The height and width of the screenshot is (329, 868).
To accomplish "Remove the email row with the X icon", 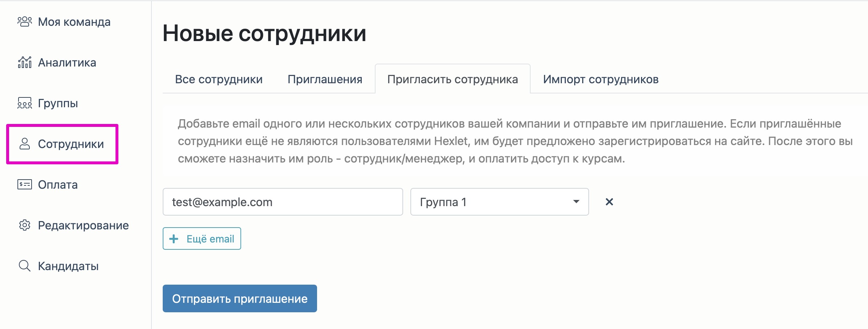I will [609, 202].
